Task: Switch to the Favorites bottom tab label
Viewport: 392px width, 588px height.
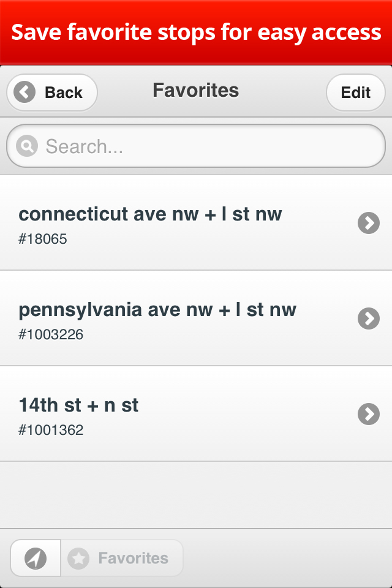Action: (x=133, y=558)
